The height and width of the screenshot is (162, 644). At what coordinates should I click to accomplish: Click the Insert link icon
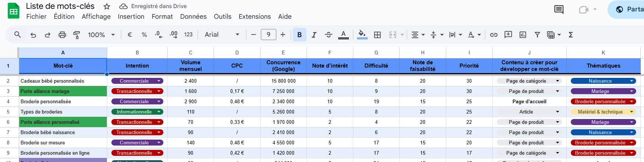494,35
